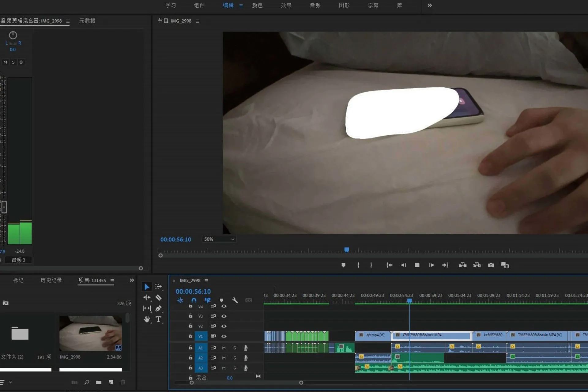Image resolution: width=588 pixels, height=392 pixels.
Task: Toggle timeline snap magnet icon
Action: pyautogui.click(x=194, y=300)
